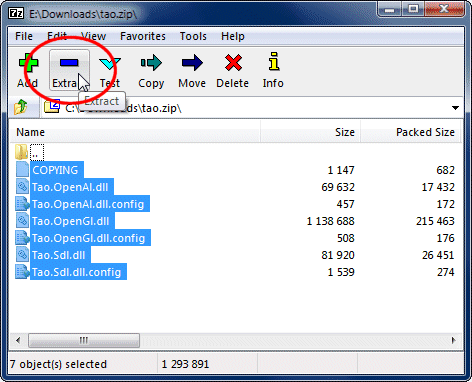
Task: Sort by the Name column header
Action: [x=135, y=132]
